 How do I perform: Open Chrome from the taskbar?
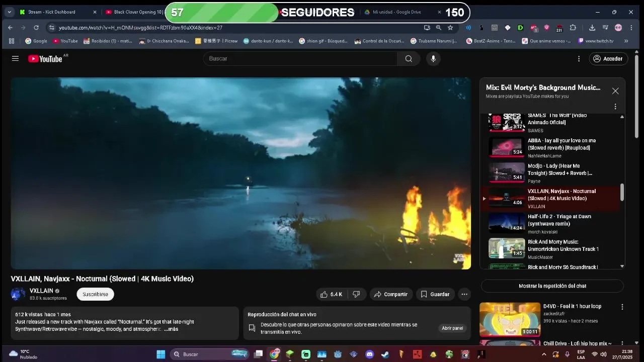(274, 354)
